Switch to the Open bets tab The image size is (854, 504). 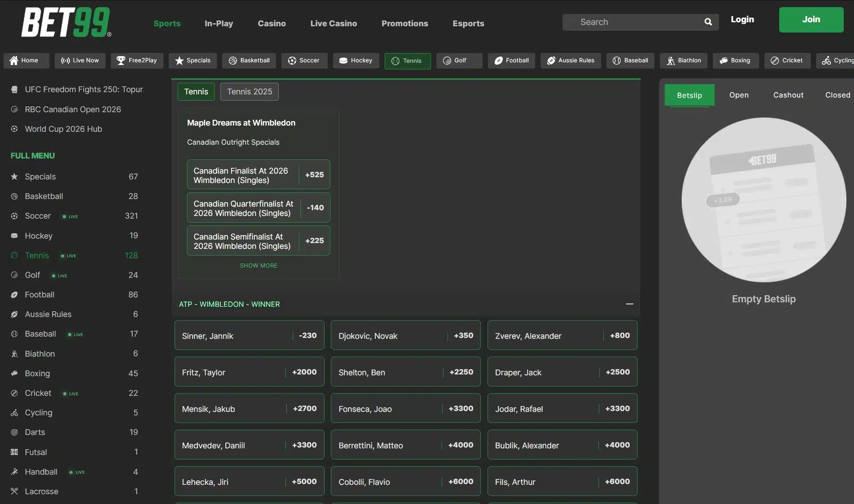tap(739, 95)
